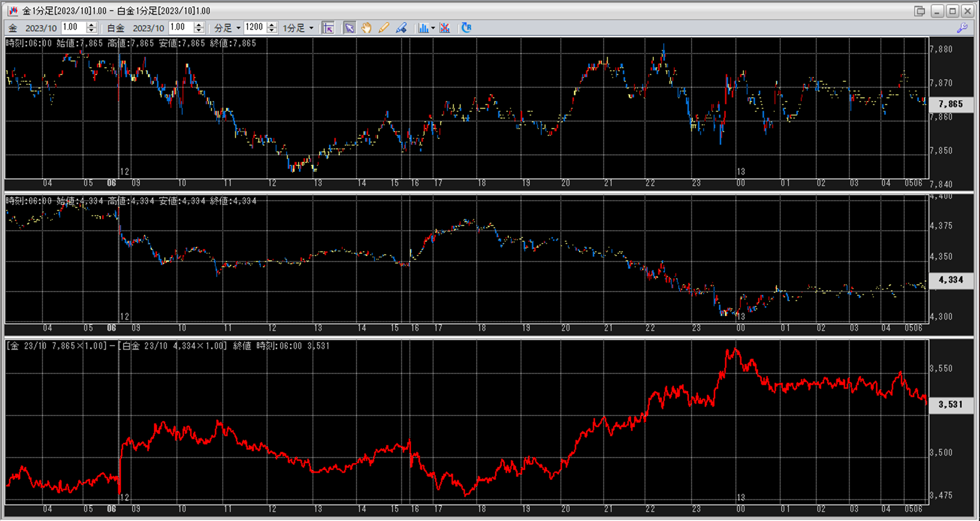980x521 pixels.
Task: Increase the 金 multiplier spinner value
Action: [91, 25]
